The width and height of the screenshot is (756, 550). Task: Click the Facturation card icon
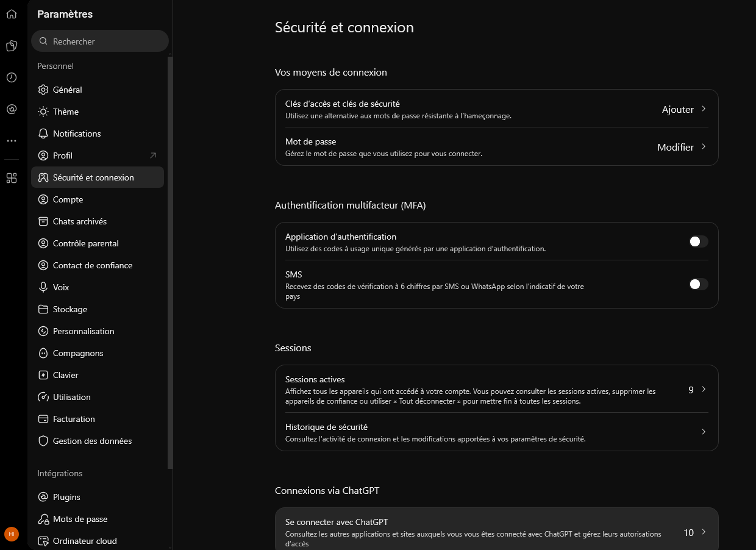tap(43, 419)
